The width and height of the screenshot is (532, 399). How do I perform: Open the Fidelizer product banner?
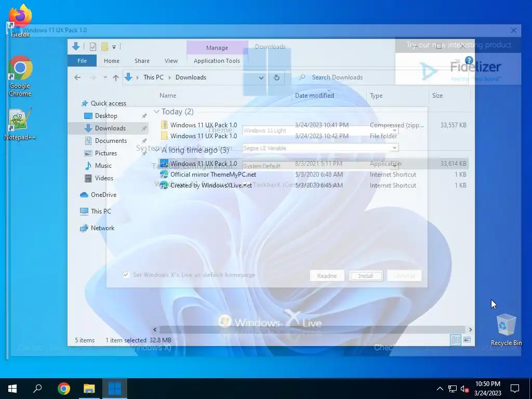458,70
